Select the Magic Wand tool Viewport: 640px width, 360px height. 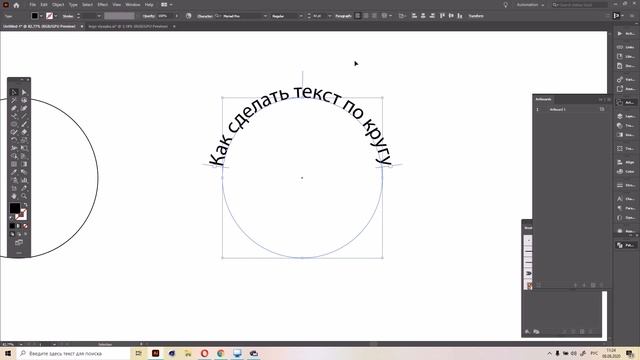(x=14, y=100)
